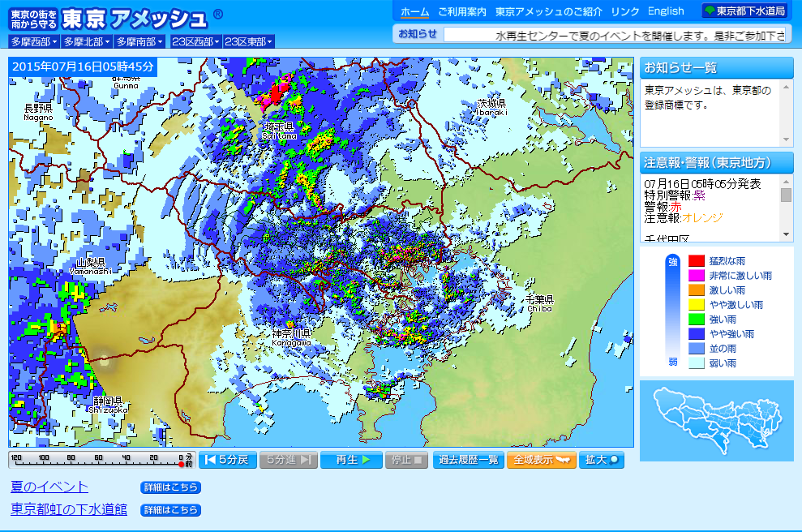Click the red 猛烈な雨 legend swatch
Viewport: 802px width, 532px height.
(696, 261)
